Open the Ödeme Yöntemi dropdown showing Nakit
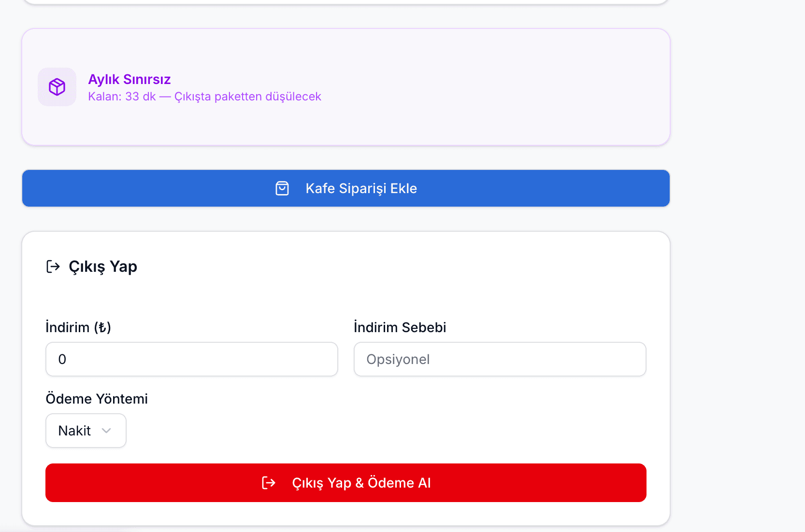Image resolution: width=805 pixels, height=532 pixels. 86,431
